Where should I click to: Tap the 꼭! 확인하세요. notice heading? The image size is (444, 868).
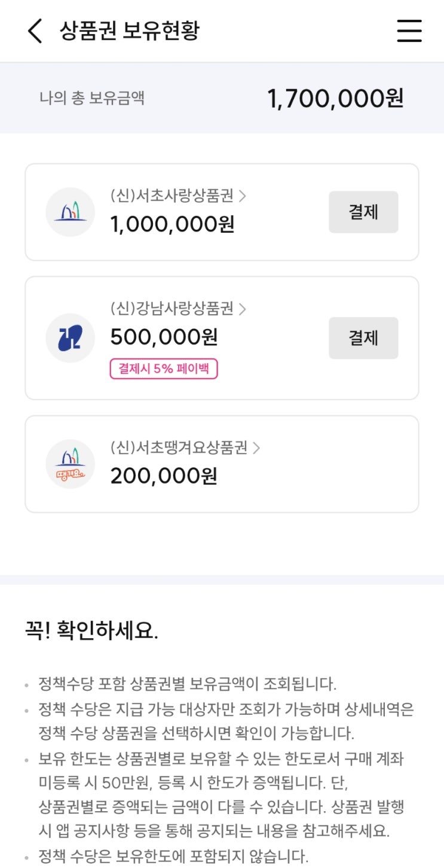coord(91,631)
